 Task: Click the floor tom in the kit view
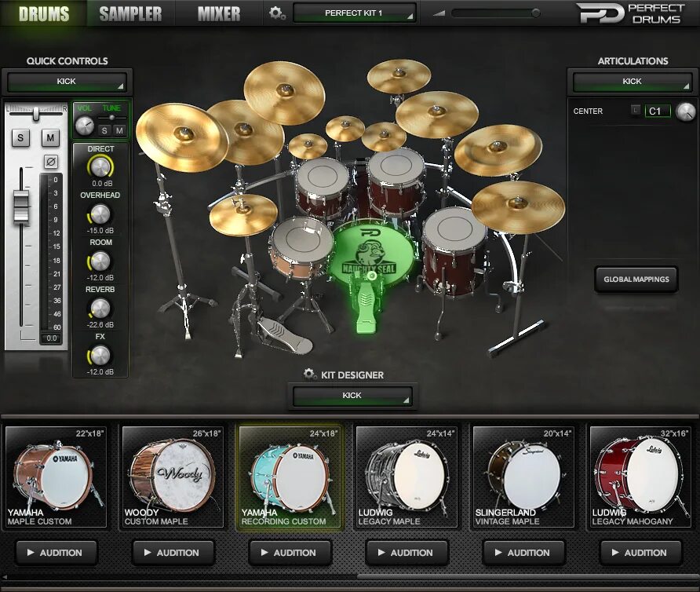pos(454,250)
